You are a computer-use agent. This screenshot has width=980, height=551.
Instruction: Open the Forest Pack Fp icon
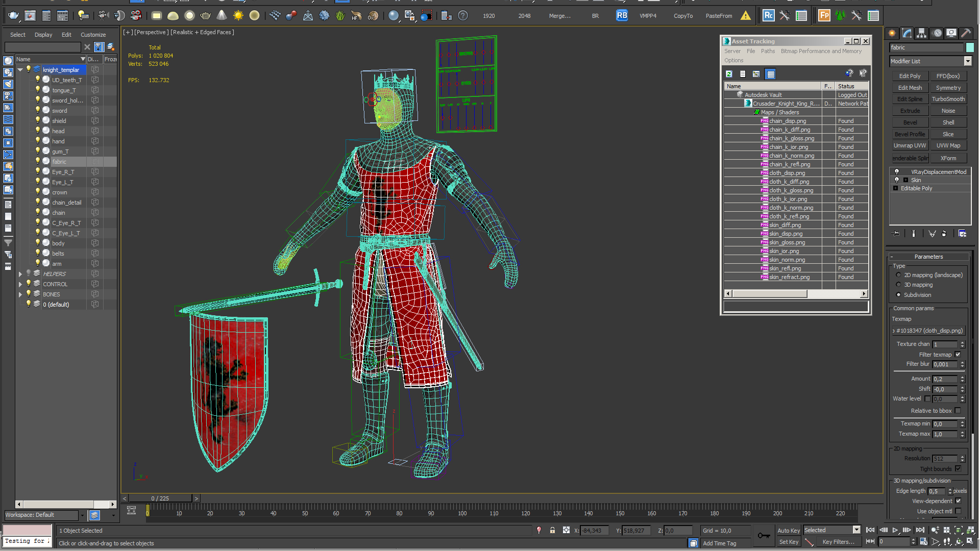(x=824, y=16)
